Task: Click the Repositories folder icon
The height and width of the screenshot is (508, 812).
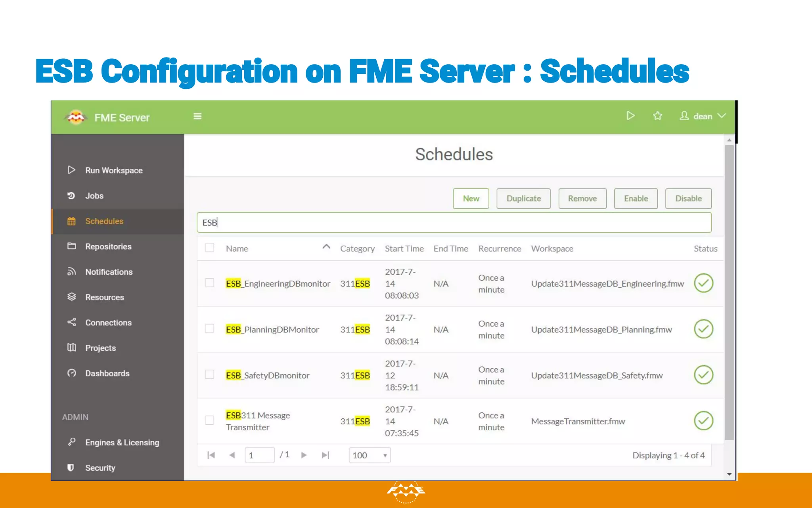Action: tap(71, 246)
